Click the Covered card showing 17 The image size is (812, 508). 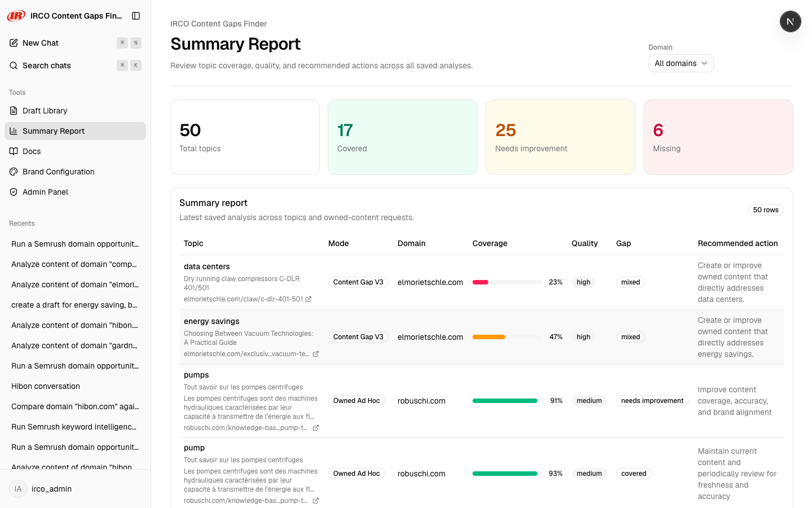coord(403,137)
